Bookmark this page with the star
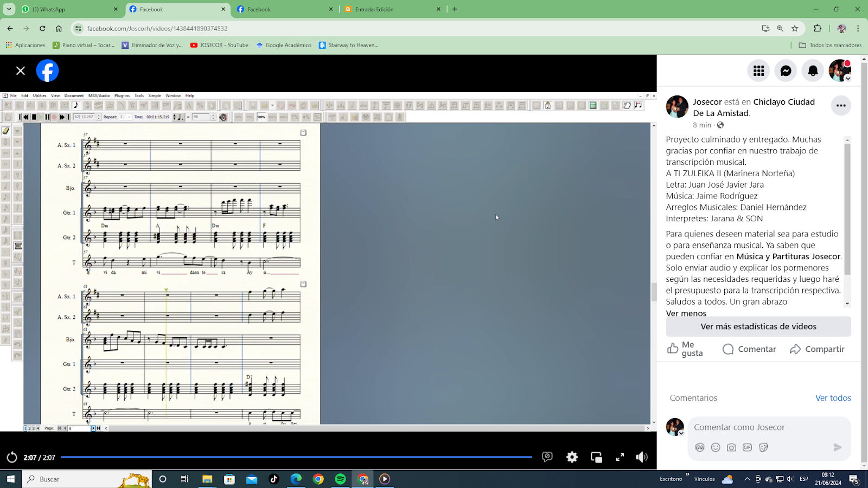The height and width of the screenshot is (488, 868). click(x=795, y=28)
